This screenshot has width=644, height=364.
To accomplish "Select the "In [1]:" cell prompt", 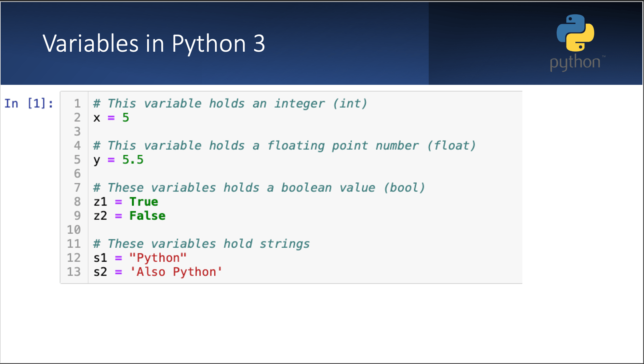I will [29, 103].
